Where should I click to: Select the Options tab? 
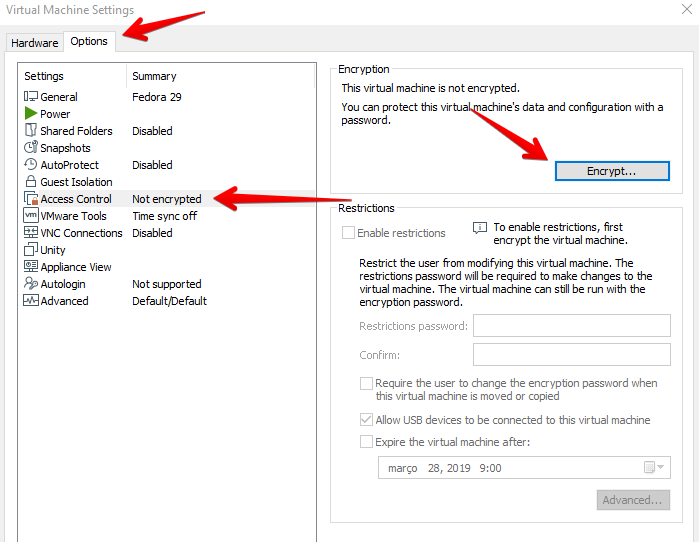(89, 42)
